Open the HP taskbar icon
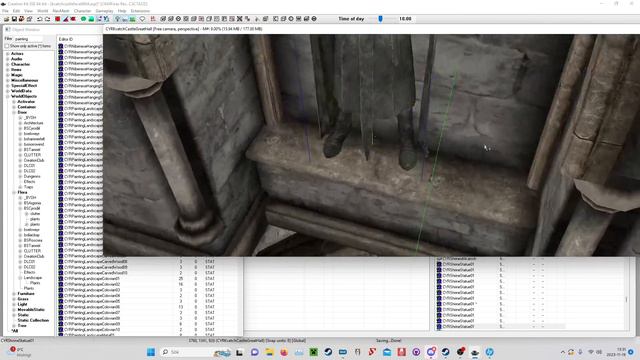This screenshot has width=640, height=360. click(489, 352)
